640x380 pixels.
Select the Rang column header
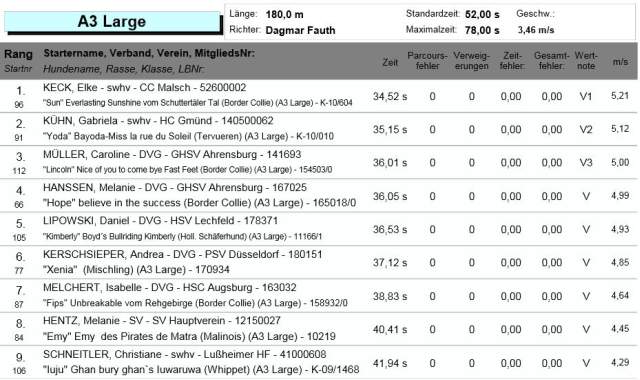pyautogui.click(x=18, y=54)
